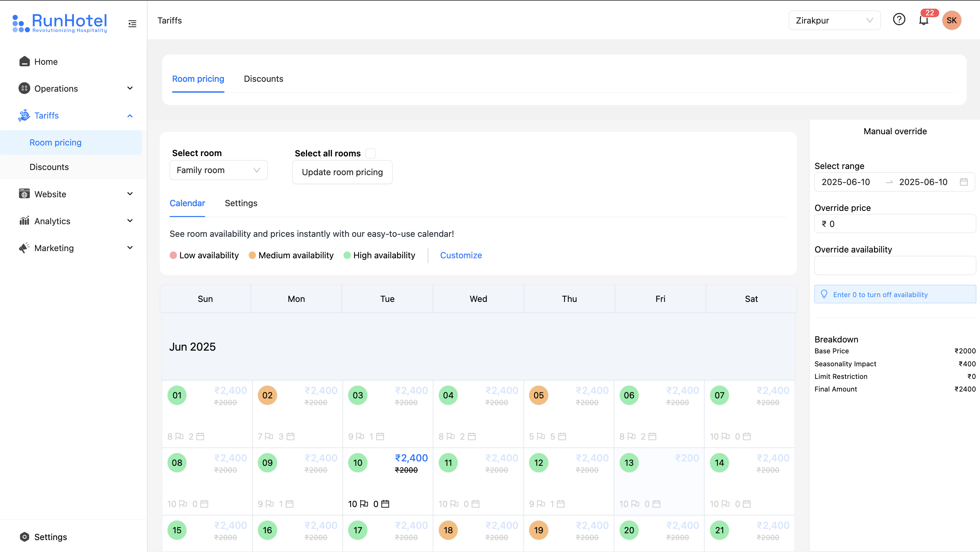Click the Settings gear icon in sidebar
The image size is (980, 552).
pyautogui.click(x=24, y=536)
